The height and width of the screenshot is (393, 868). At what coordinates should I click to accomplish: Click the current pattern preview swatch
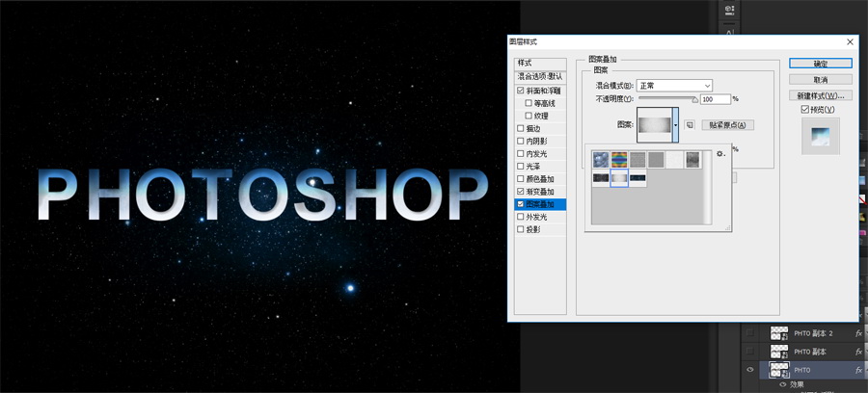coord(654,125)
